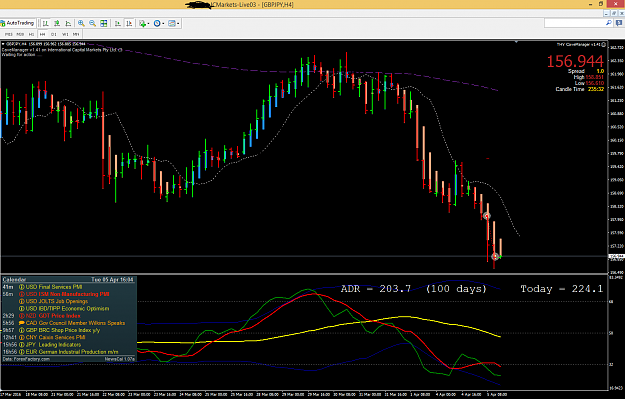Click the Tue 05 Apr calendar date
The image size is (625, 399).
[x=112, y=279]
